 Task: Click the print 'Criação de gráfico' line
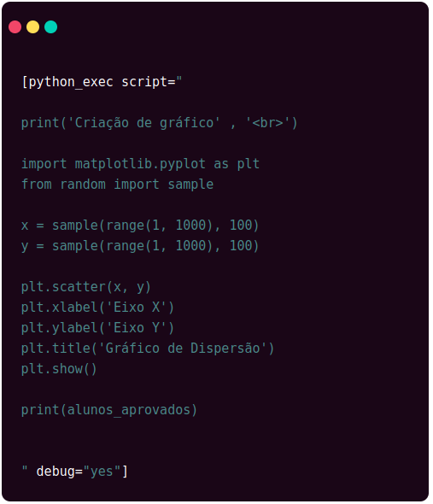click(160, 123)
